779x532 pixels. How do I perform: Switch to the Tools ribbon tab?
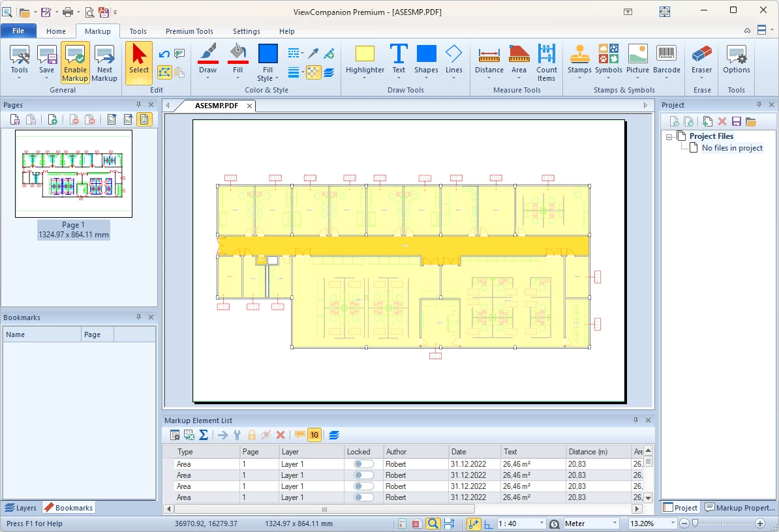coord(138,31)
